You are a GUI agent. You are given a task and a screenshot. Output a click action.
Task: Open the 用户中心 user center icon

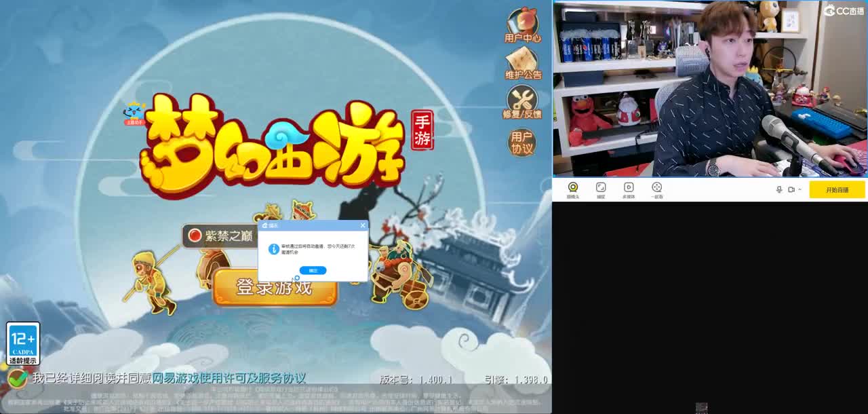pyautogui.click(x=522, y=25)
